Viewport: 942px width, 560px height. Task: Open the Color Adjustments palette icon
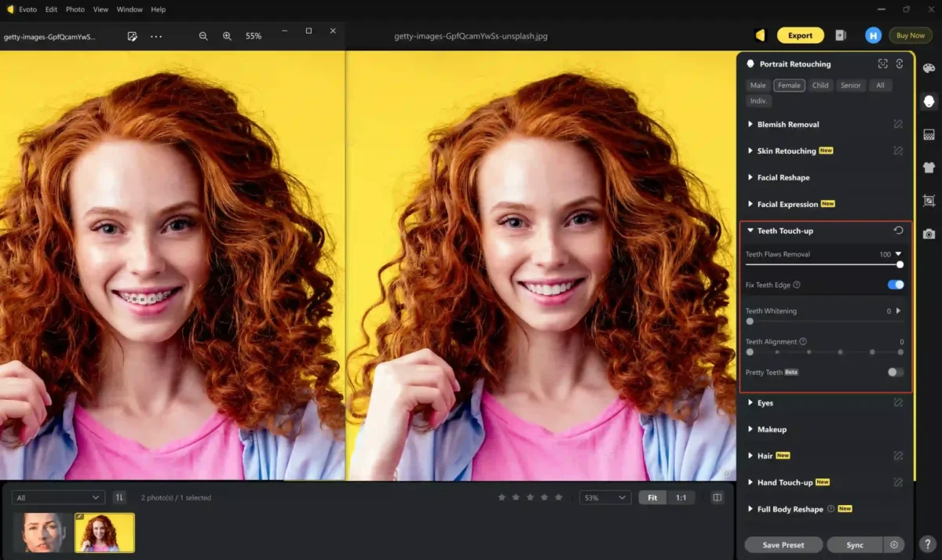[929, 68]
